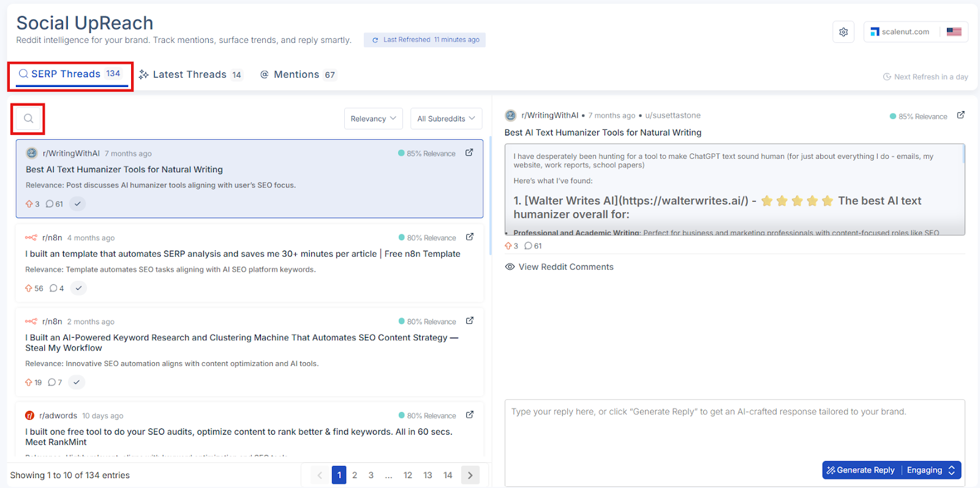The width and height of the screenshot is (980, 488).
Task: Switch to Mentions tab
Action: [x=298, y=75]
